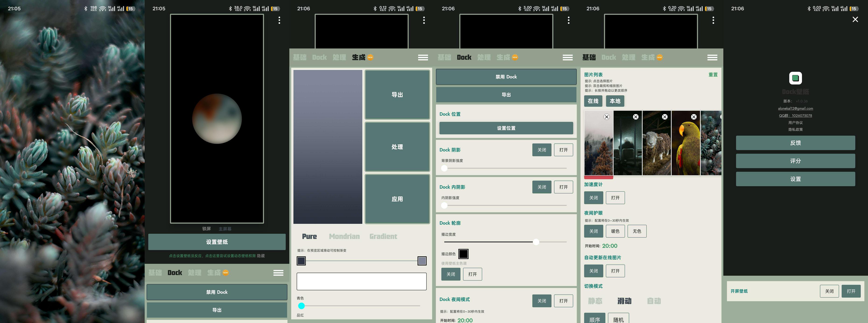868x323 pixels.
Task: Click the black 描边颜色 swatch
Action: click(463, 254)
